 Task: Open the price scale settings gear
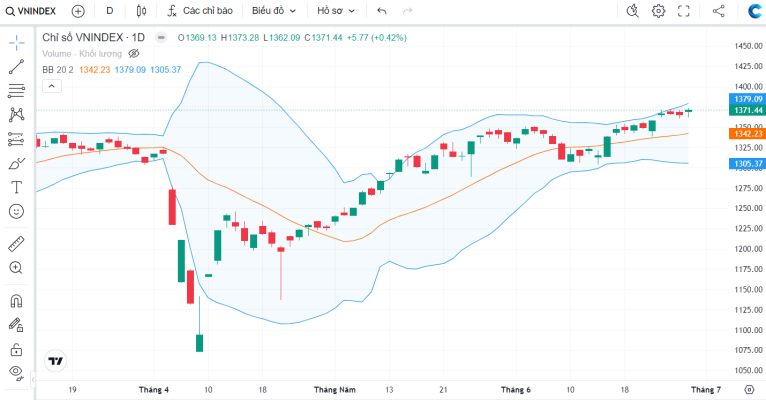[x=749, y=389]
